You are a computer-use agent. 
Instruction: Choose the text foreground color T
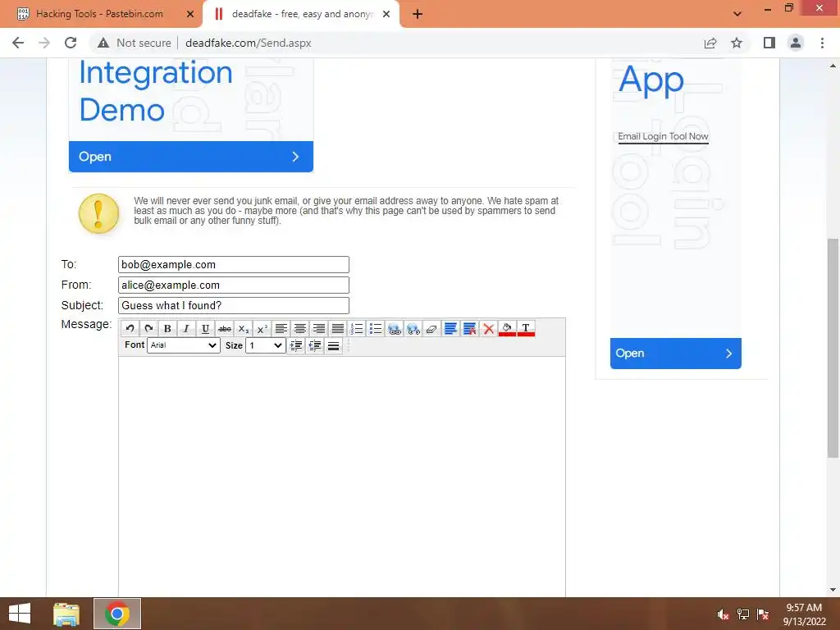tap(526, 328)
